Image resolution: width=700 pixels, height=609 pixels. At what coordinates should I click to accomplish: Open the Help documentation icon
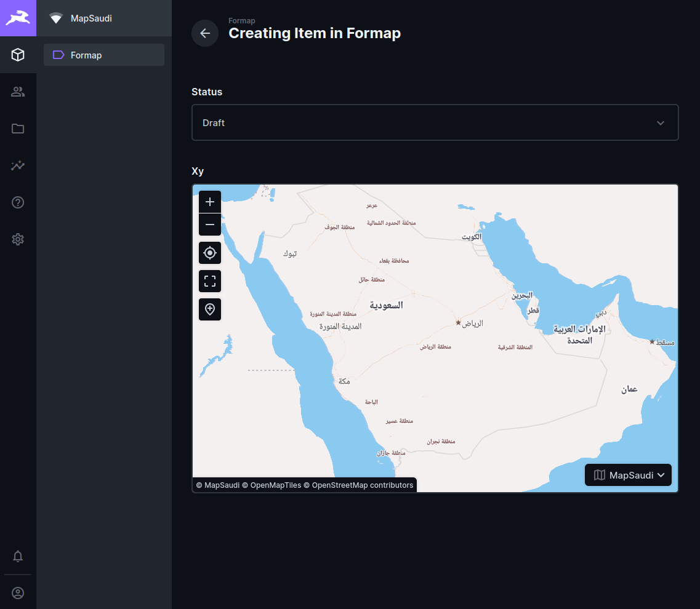tap(18, 202)
